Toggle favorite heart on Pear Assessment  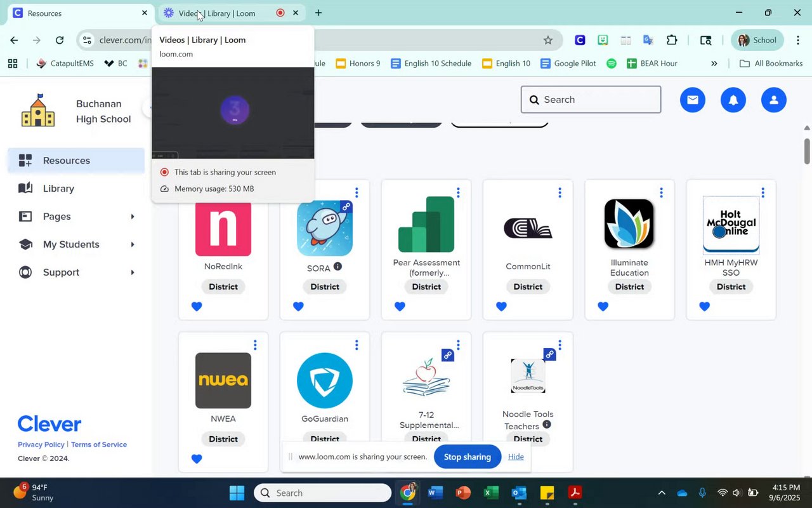tap(400, 307)
